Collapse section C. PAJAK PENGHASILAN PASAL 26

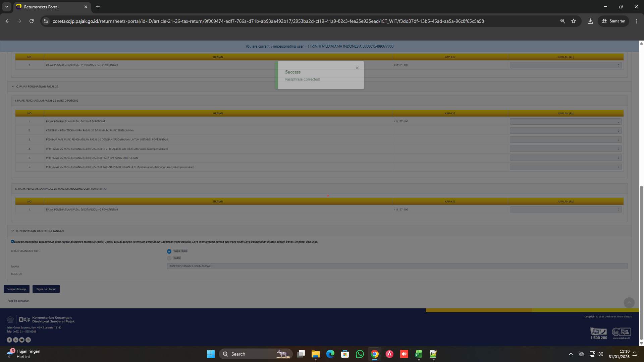coord(13,86)
